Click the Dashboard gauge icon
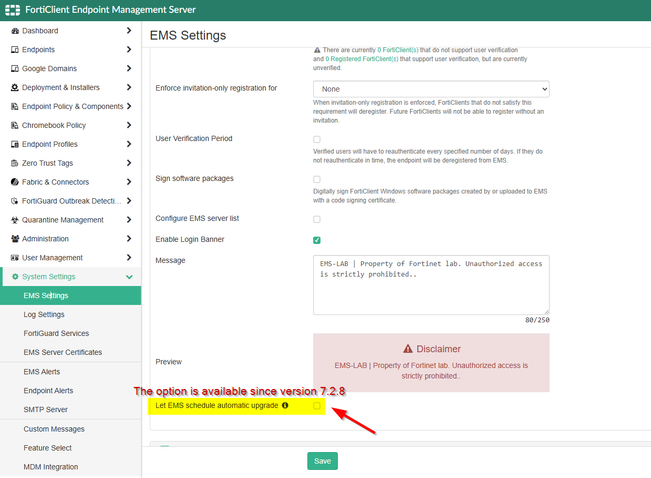The height and width of the screenshot is (478, 651). coord(15,31)
